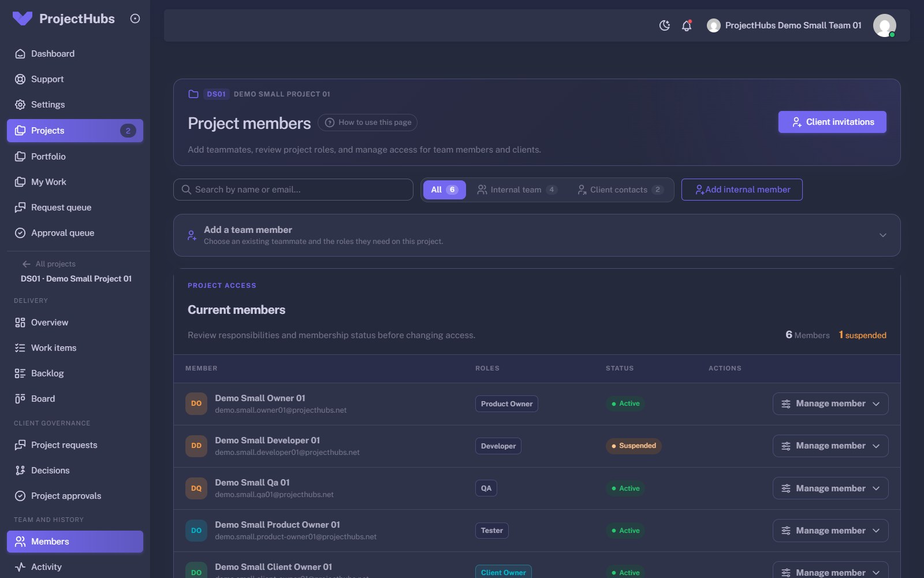Image resolution: width=924 pixels, height=578 pixels.
Task: Click Demo Small Owner 01 avatar
Action: click(x=196, y=404)
